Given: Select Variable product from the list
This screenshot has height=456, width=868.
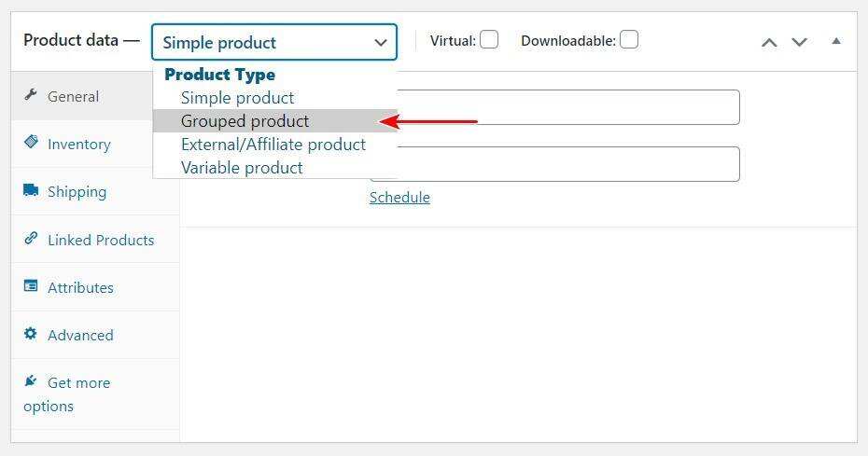Looking at the screenshot, I should click(x=242, y=168).
